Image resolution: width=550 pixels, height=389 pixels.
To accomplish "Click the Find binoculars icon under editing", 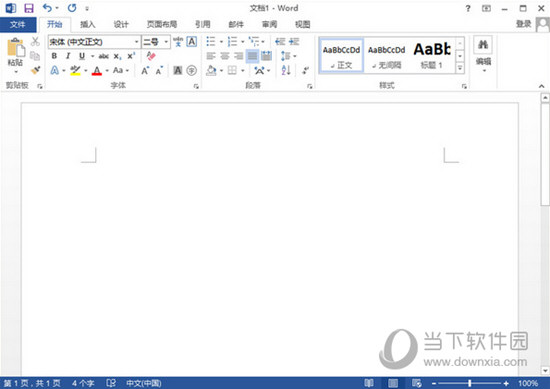I will click(483, 45).
